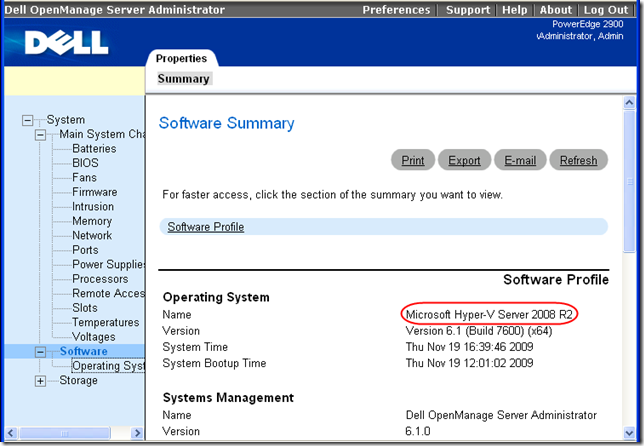Open Firmware in the tree
Viewport: 644px width, 446px height.
click(x=94, y=192)
